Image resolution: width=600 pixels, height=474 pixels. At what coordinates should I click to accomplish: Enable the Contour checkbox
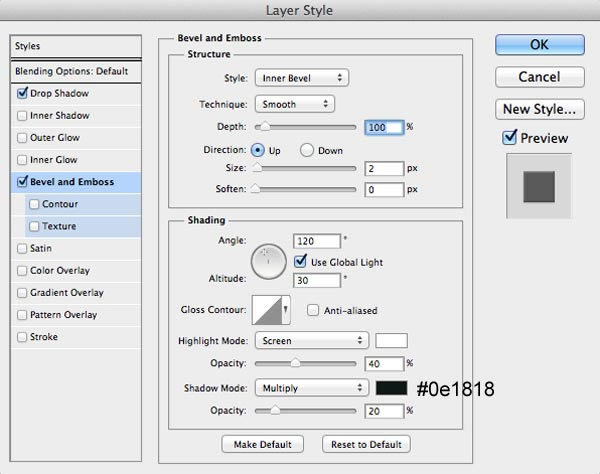pos(34,204)
